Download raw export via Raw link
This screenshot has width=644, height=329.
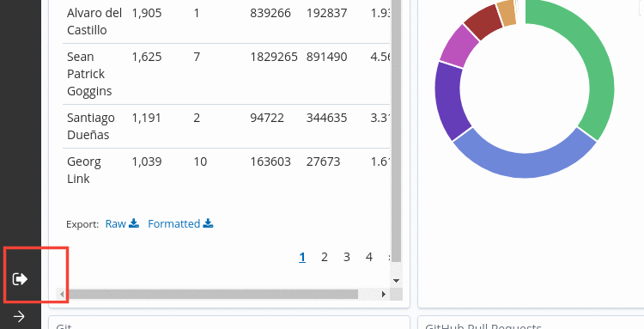[122, 223]
